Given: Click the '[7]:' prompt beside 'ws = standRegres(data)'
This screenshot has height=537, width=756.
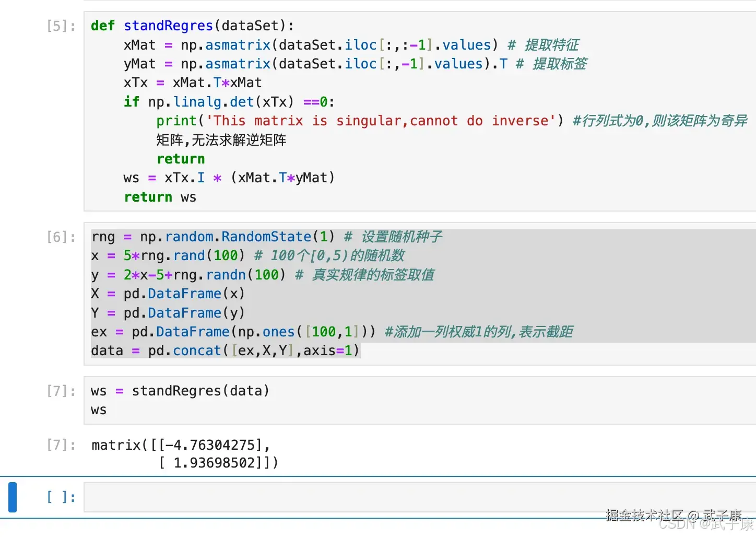Looking at the screenshot, I should pyautogui.click(x=61, y=391).
